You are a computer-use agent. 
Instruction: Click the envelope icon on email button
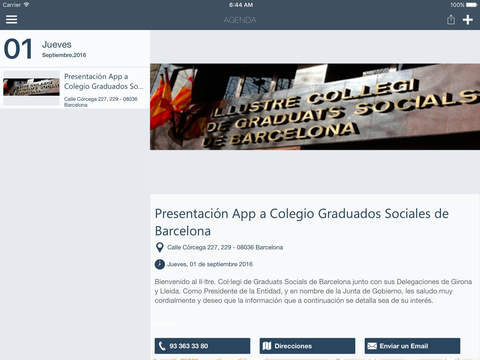point(372,346)
